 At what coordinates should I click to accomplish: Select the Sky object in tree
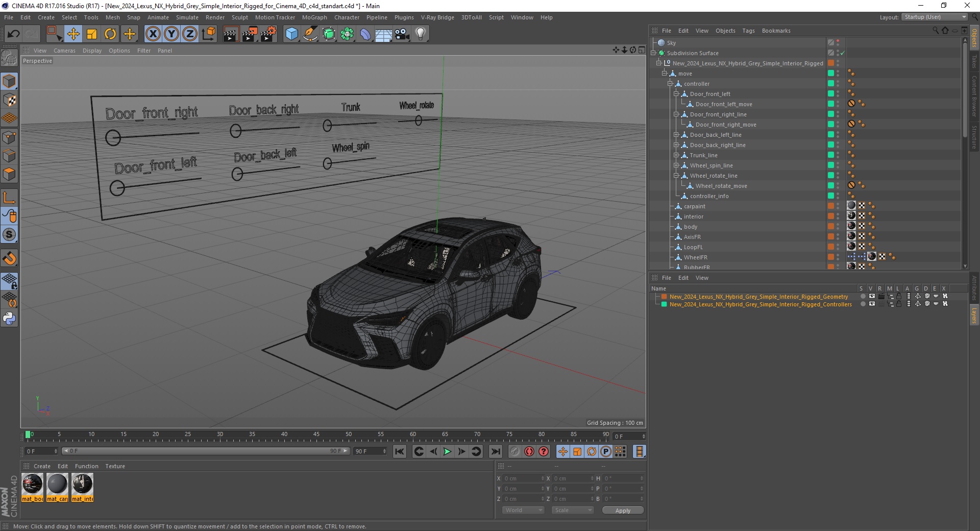(x=671, y=43)
